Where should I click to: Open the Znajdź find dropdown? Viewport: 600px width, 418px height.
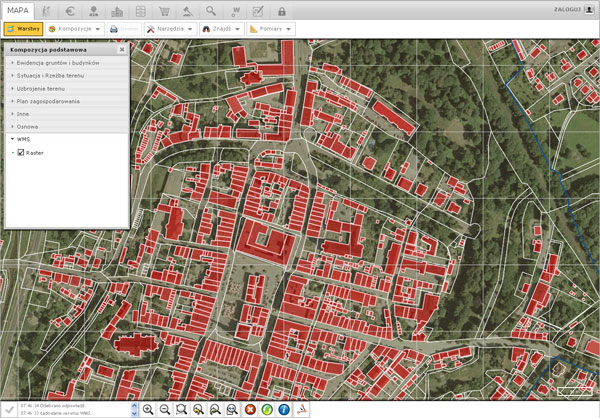[x=222, y=29]
